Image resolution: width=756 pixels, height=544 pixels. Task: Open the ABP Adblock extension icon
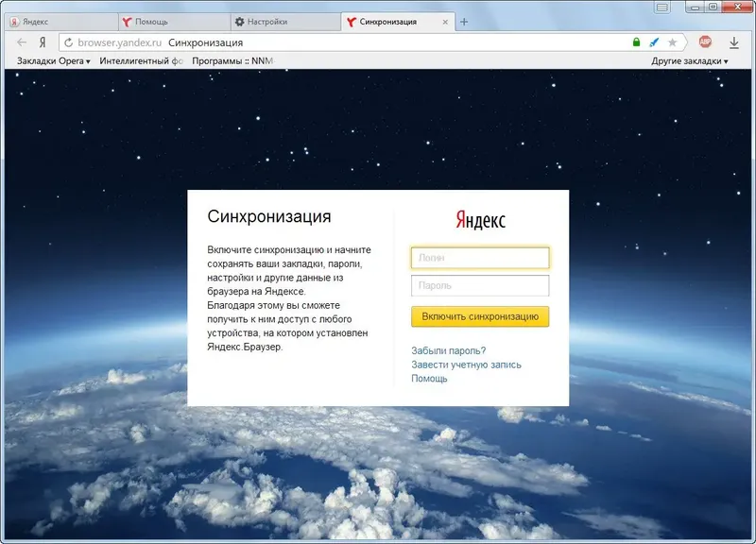pos(705,42)
